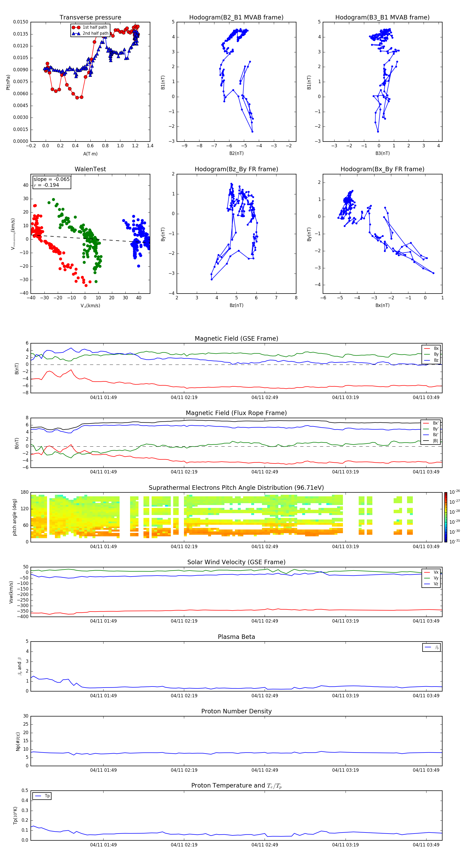Click "Bx'" legend entry in Flux Rope plot
This screenshot has width=473, height=868.
(x=431, y=423)
